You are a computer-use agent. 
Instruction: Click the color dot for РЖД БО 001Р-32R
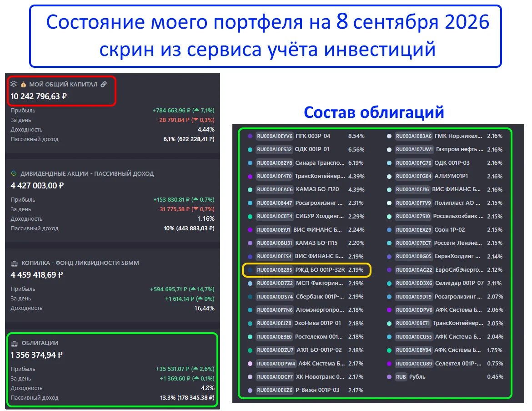click(x=250, y=270)
